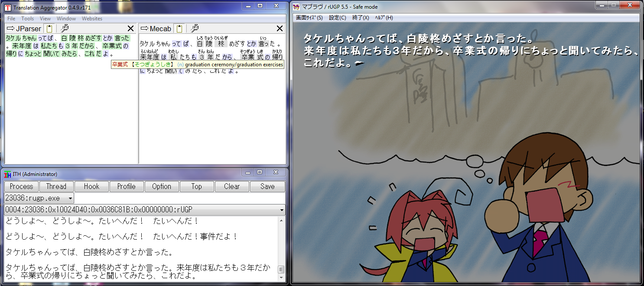Image resolution: width=644 pixels, height=286 pixels.
Task: Click the Thread button in ITH
Action: tap(56, 186)
